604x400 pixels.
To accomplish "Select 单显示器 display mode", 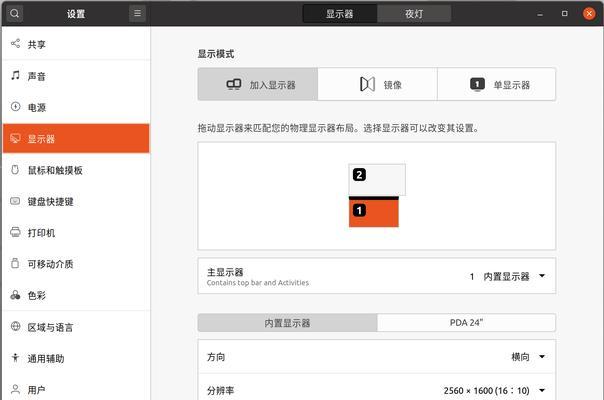I will click(497, 84).
